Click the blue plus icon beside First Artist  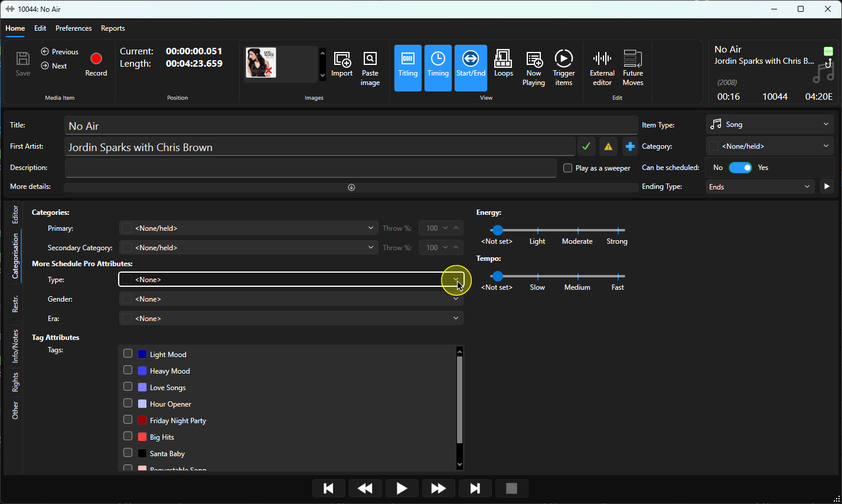(x=630, y=146)
